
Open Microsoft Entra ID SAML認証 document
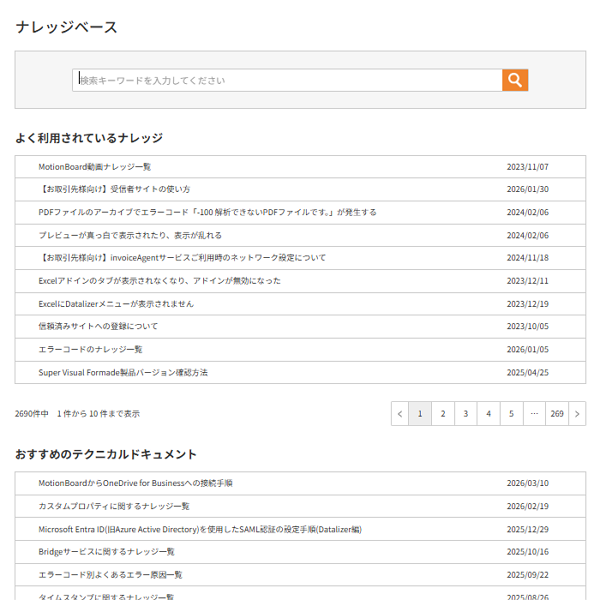click(x=200, y=529)
